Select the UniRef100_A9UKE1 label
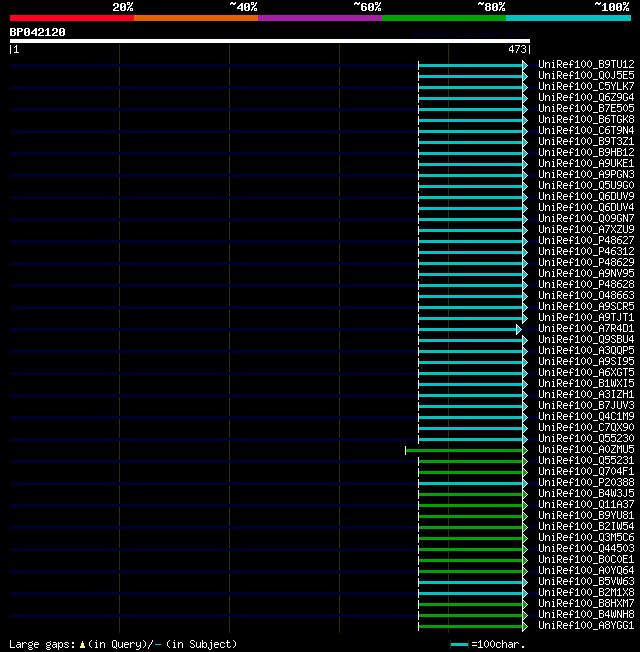The image size is (640, 652). coord(586,163)
